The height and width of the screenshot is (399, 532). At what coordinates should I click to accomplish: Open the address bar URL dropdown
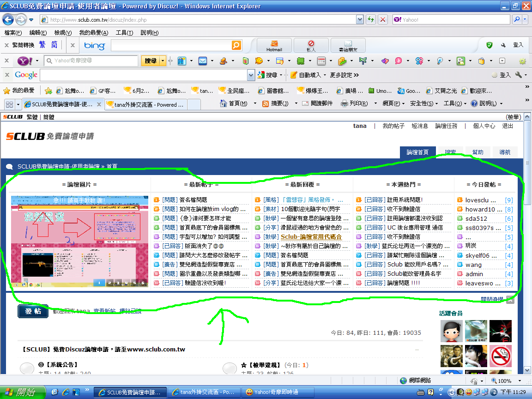click(360, 20)
